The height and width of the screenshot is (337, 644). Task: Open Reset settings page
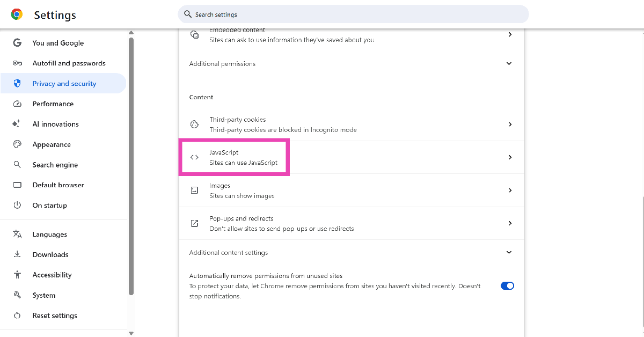click(55, 316)
